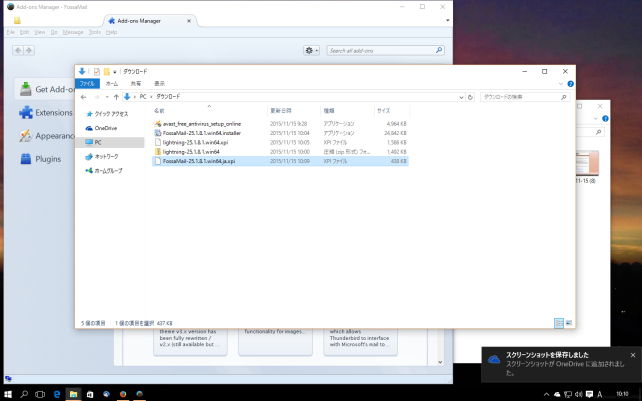
Task: Select OneDrive in the navigation pane
Action: 102,128
